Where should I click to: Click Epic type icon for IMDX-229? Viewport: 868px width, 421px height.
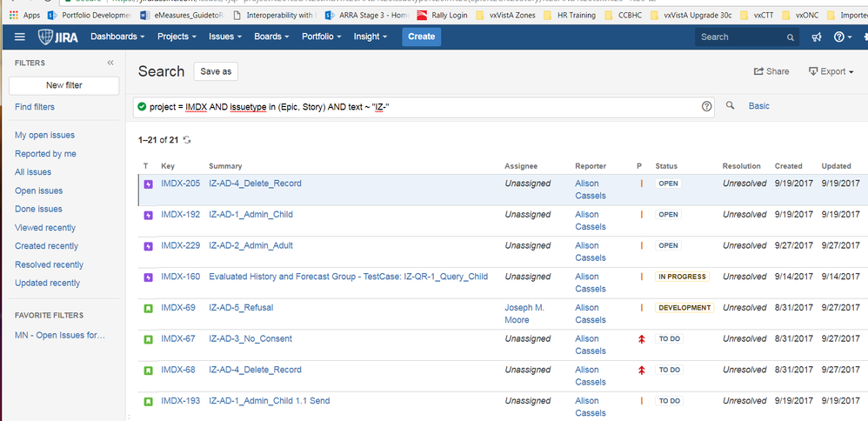(148, 246)
